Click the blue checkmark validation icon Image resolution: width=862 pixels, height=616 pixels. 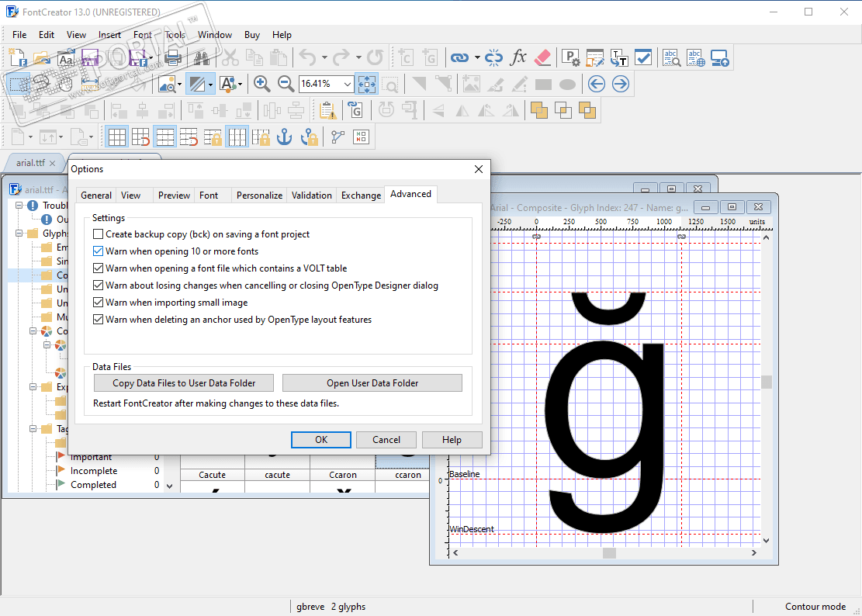pos(642,57)
